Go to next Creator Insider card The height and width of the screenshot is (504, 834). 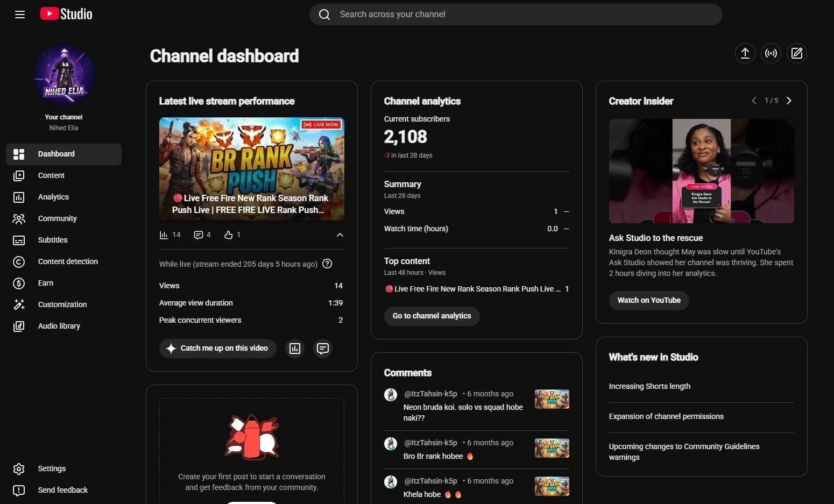[789, 101]
